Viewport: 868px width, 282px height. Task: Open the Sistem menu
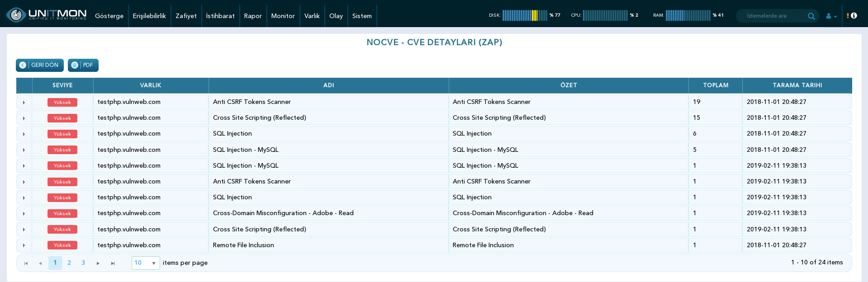click(362, 16)
